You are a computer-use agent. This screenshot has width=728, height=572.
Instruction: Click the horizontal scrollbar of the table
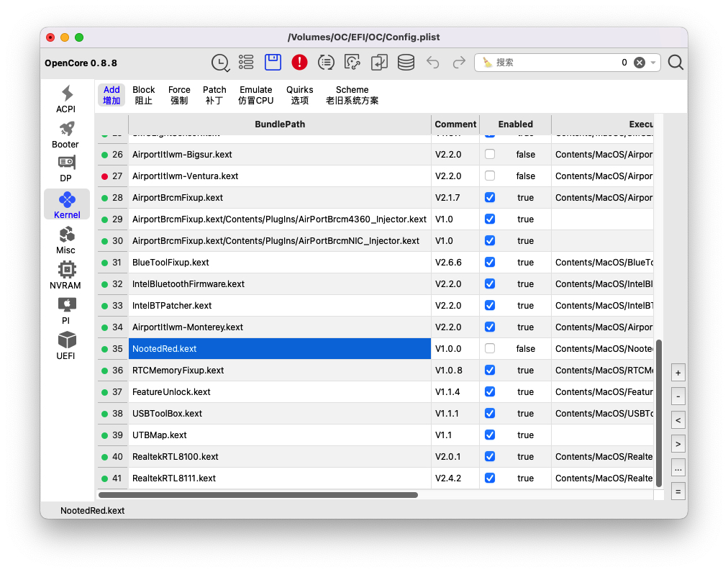(x=258, y=495)
